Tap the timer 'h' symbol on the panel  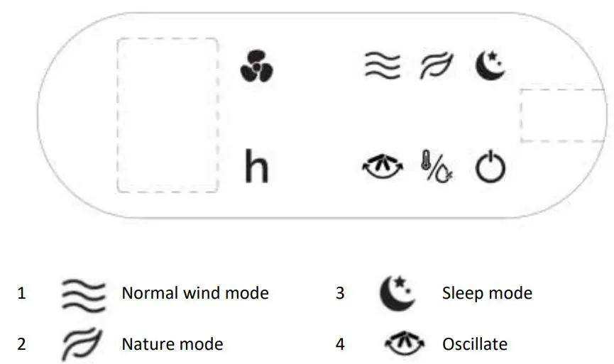256,167
